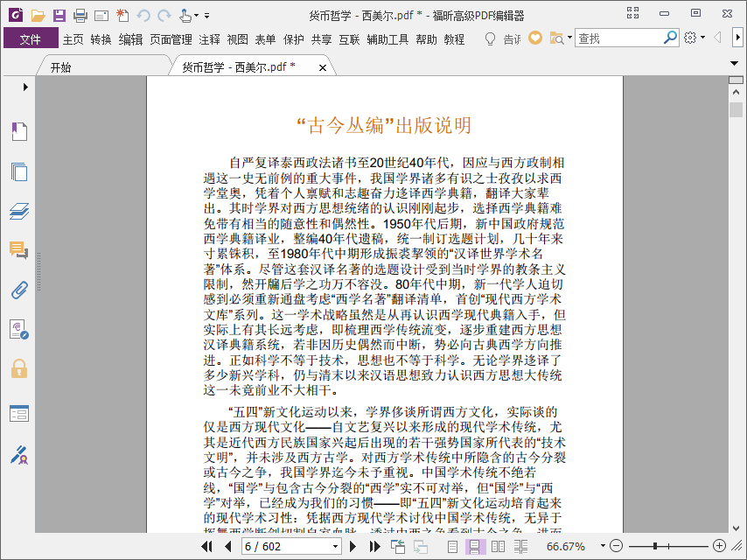The height and width of the screenshot is (560, 747).
Task: Open a file with the folder icon
Action: (x=38, y=16)
